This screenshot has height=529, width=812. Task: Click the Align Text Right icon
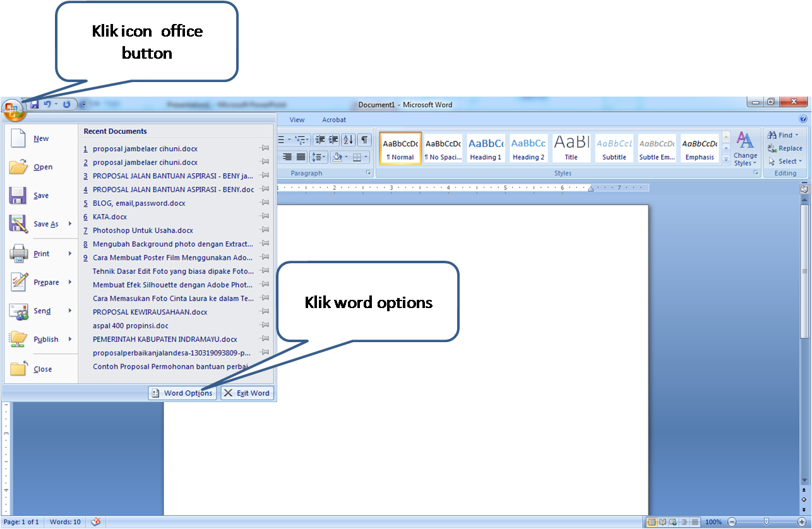(x=288, y=157)
